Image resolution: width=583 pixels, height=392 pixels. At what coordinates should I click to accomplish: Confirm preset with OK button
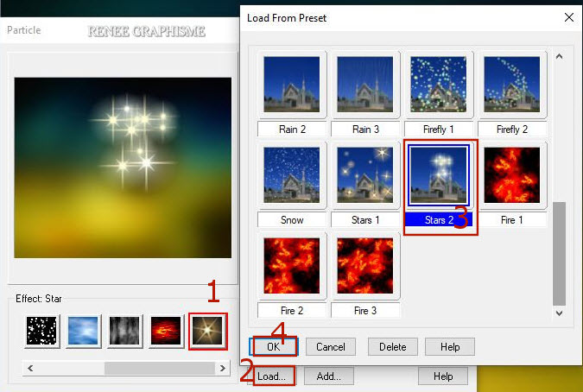click(x=274, y=346)
